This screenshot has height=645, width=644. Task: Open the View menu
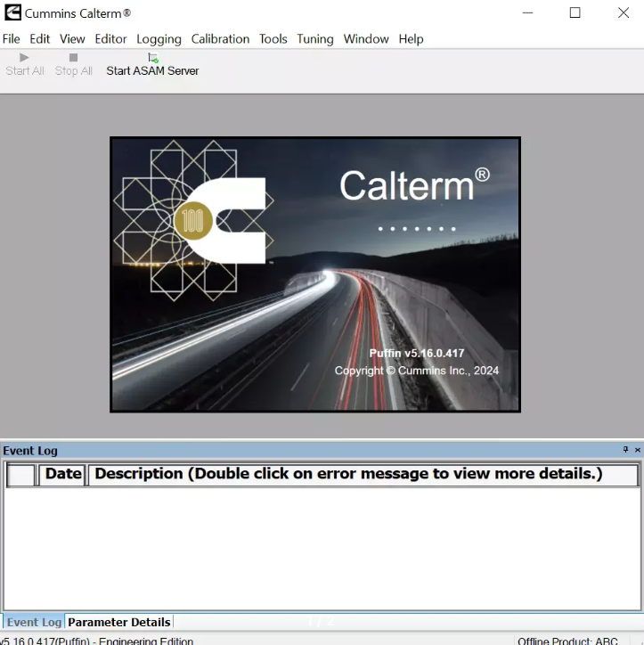pos(72,39)
